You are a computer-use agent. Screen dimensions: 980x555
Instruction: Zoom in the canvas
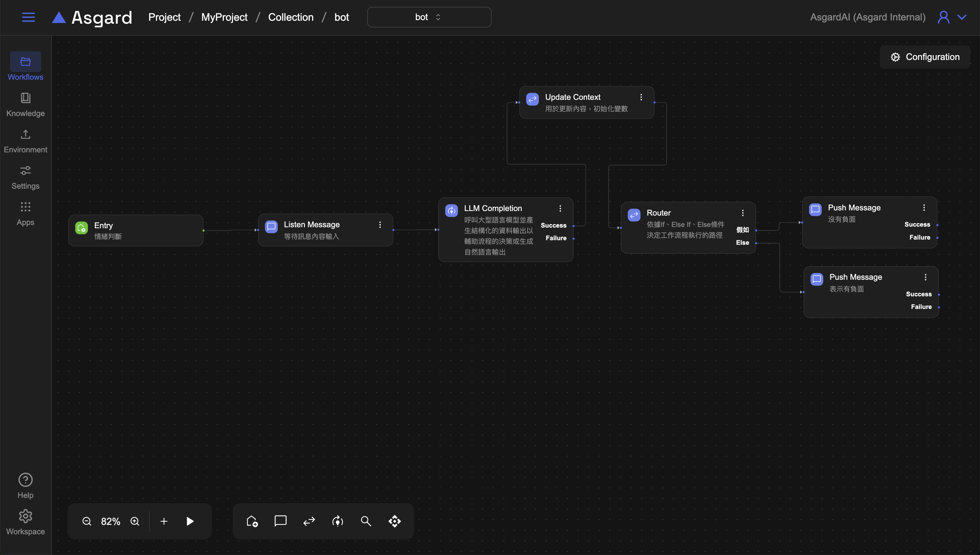click(135, 521)
